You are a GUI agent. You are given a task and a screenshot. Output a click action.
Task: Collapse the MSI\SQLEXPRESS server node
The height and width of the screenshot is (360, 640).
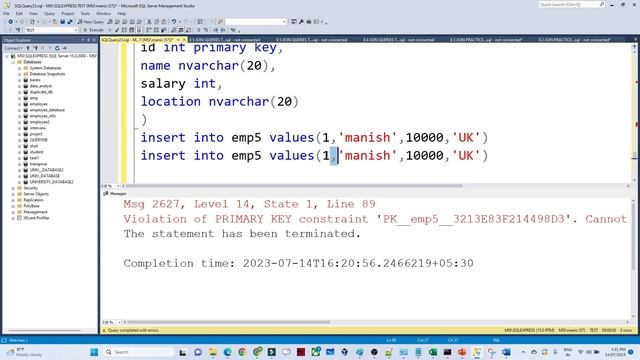click(7, 56)
